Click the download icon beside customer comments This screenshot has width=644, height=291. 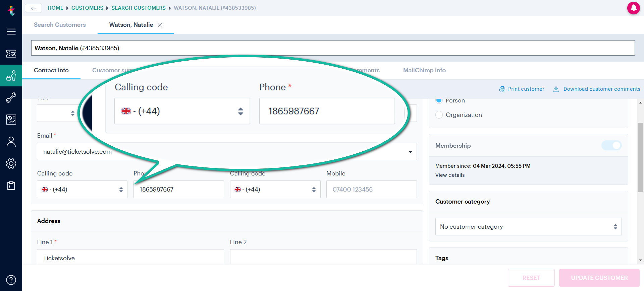point(556,89)
